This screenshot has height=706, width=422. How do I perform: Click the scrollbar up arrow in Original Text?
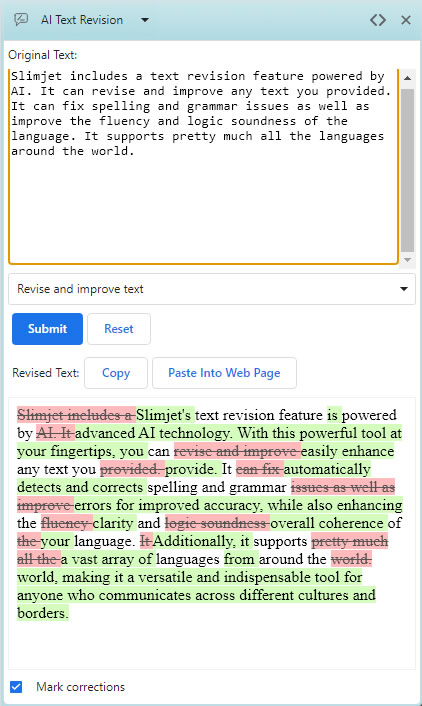pyautogui.click(x=408, y=78)
